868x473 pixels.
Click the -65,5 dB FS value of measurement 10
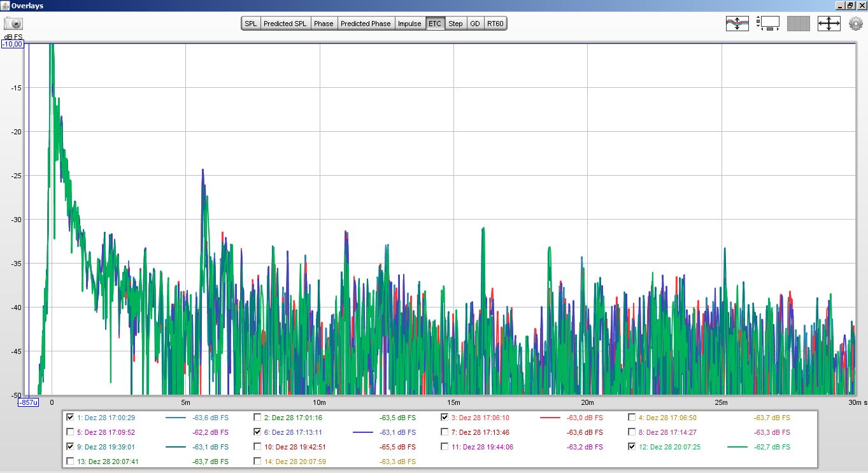pos(397,448)
